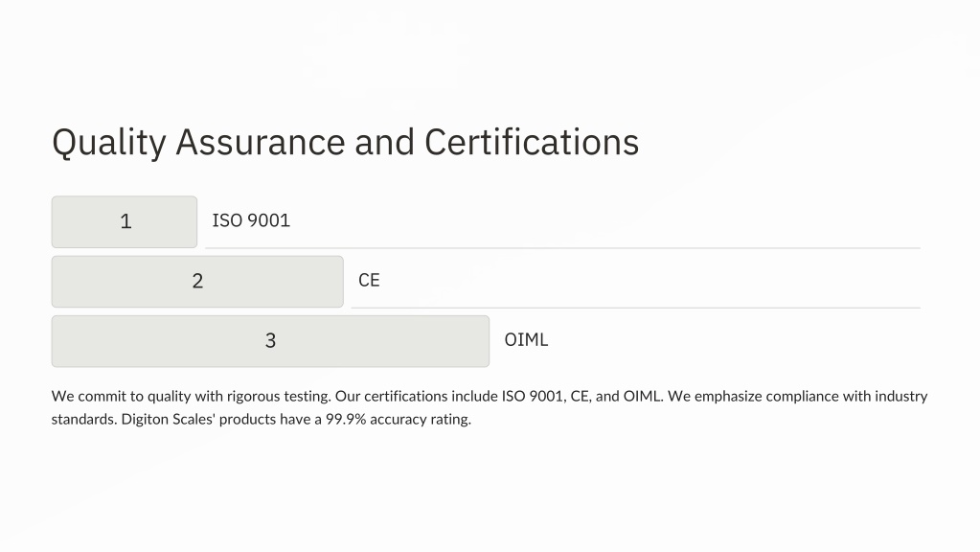
Task: Click the box numbered 1
Action: click(x=125, y=222)
